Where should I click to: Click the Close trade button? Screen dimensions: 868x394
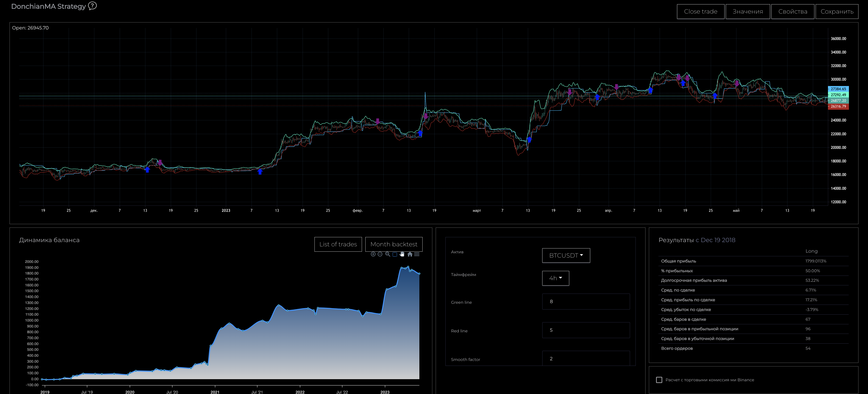coord(701,11)
